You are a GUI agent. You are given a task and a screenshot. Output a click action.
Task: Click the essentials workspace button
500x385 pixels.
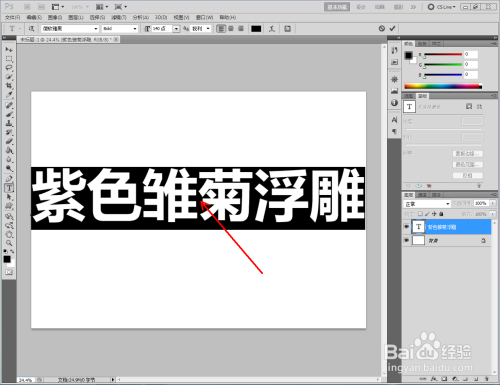[337, 7]
